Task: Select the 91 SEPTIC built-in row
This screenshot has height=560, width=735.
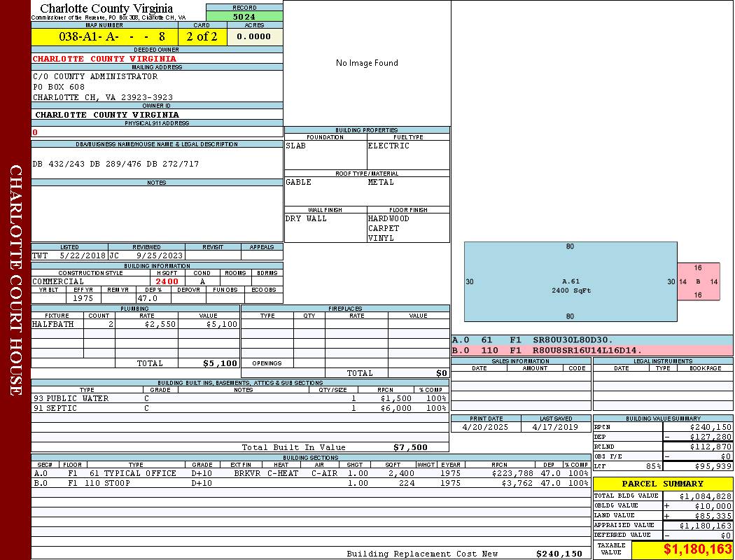Action: (x=238, y=408)
